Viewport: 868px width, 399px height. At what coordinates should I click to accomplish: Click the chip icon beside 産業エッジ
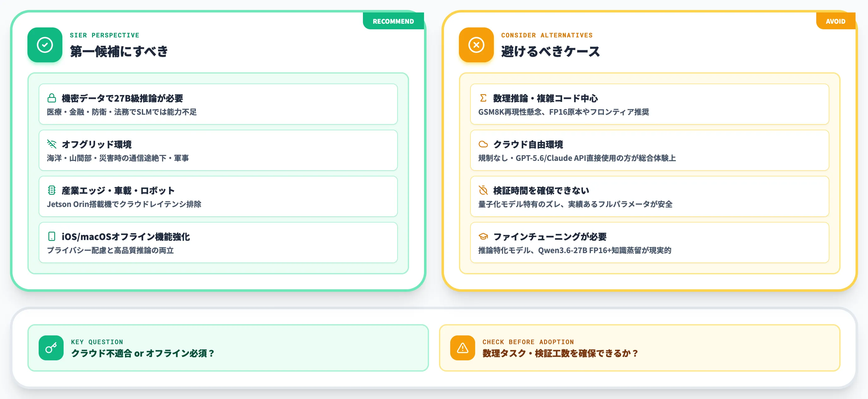51,190
